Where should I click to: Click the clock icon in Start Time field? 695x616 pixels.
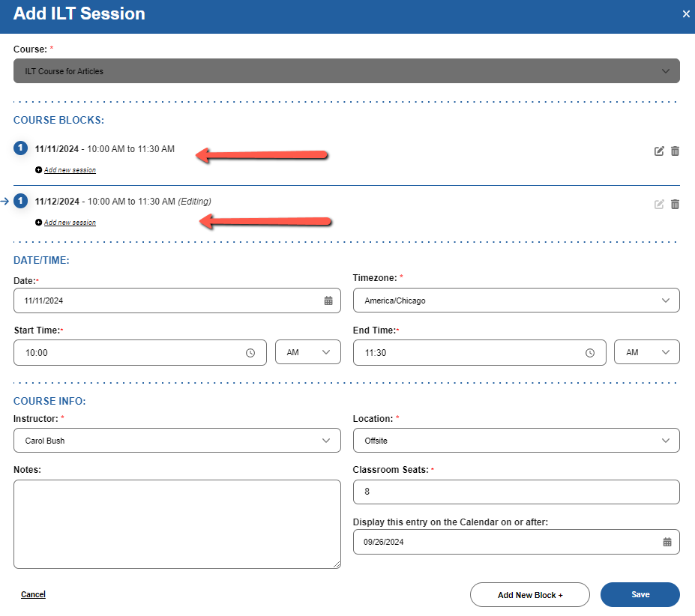250,351
